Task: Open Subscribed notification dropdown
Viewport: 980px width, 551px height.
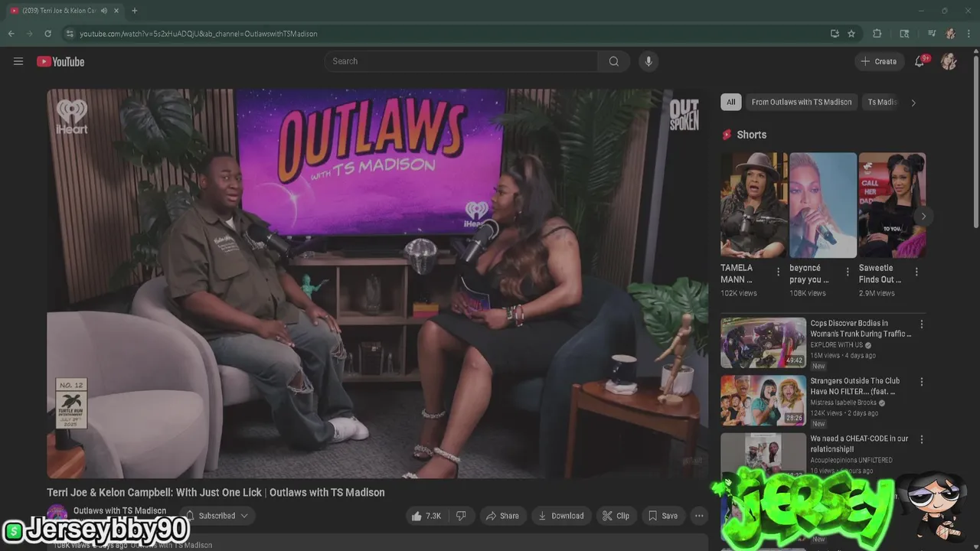Action: click(217, 516)
